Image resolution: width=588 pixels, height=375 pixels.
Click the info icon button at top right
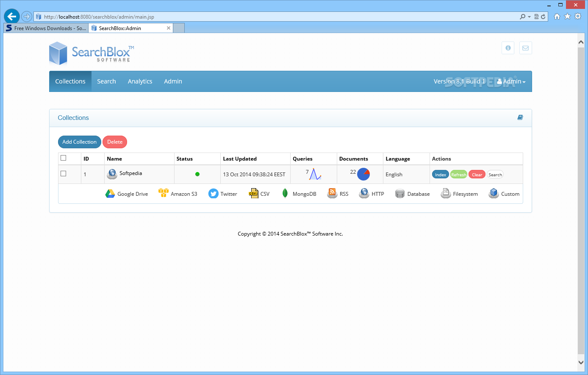click(508, 48)
